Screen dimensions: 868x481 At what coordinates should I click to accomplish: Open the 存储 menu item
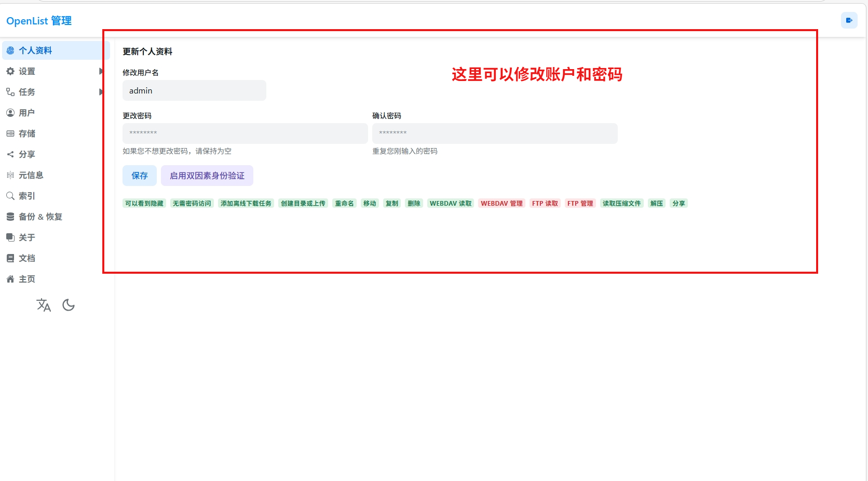click(x=56, y=133)
